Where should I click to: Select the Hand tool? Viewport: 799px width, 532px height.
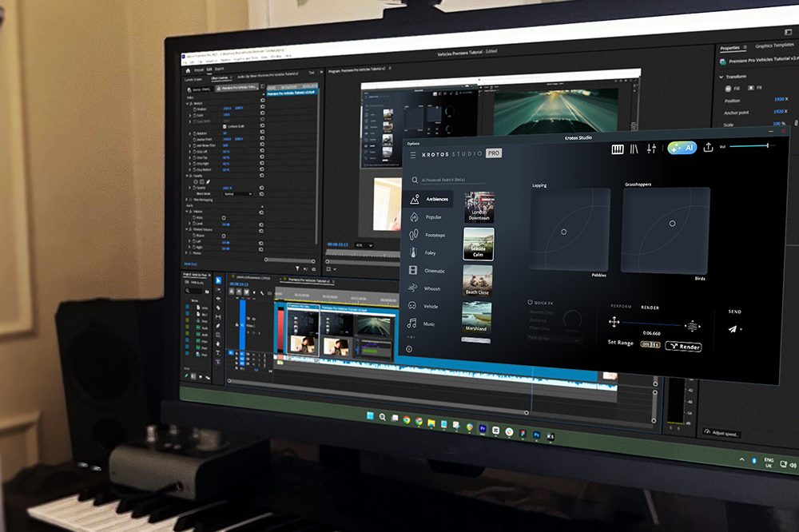click(218, 344)
